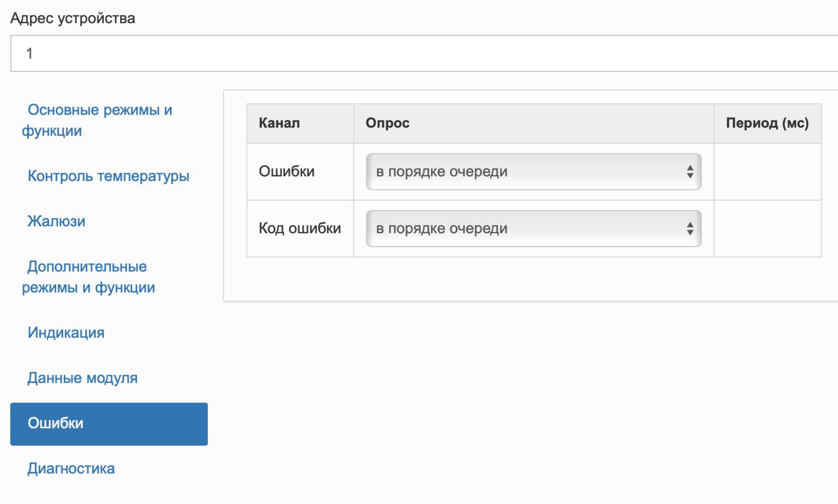Viewport: 838px width, 504px height.
Task: Open the Диагностика section link
Action: pyautogui.click(x=71, y=468)
